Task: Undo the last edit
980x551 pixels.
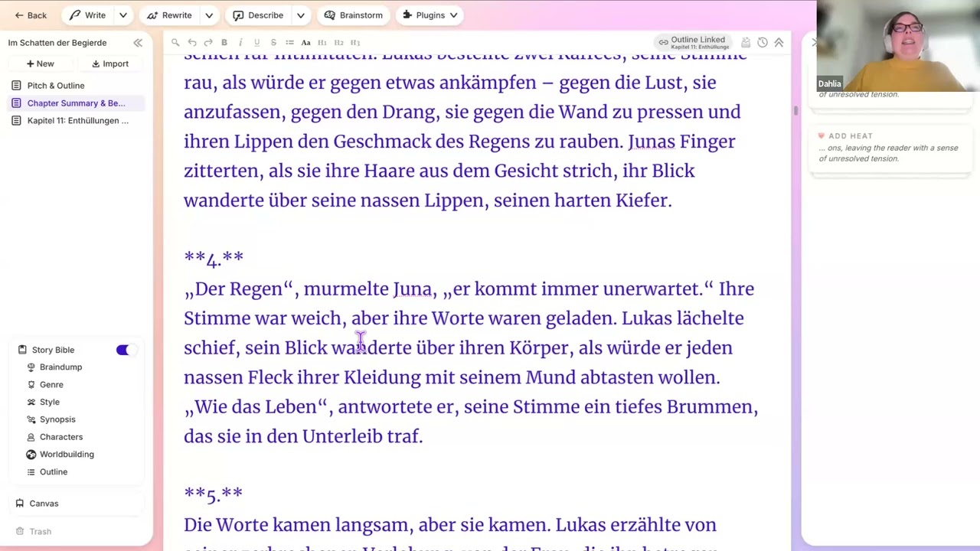Action: [x=192, y=43]
